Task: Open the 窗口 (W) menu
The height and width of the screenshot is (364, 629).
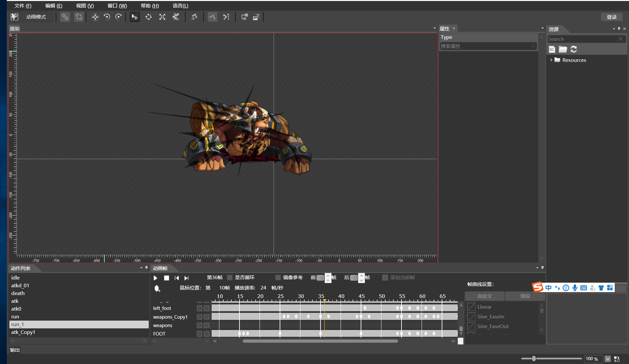Action: [117, 6]
